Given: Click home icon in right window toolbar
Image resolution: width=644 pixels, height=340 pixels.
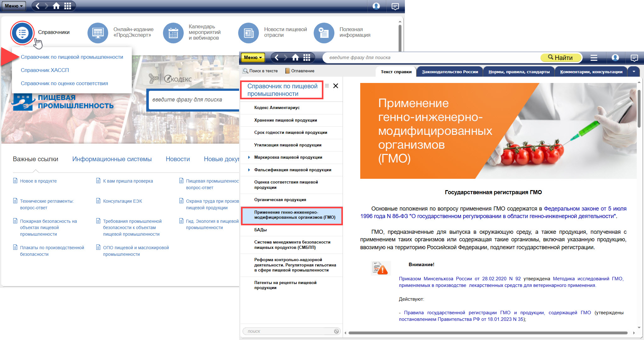Looking at the screenshot, I should 295,58.
